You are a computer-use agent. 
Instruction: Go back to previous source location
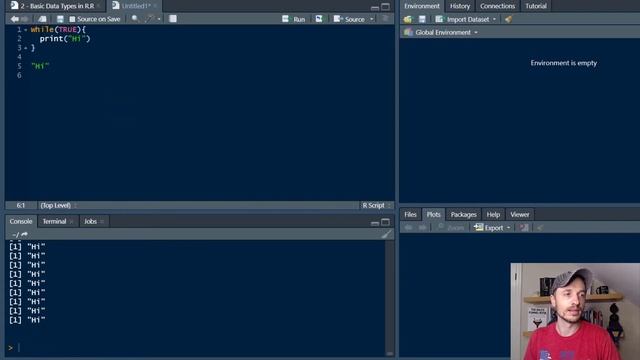(15, 19)
